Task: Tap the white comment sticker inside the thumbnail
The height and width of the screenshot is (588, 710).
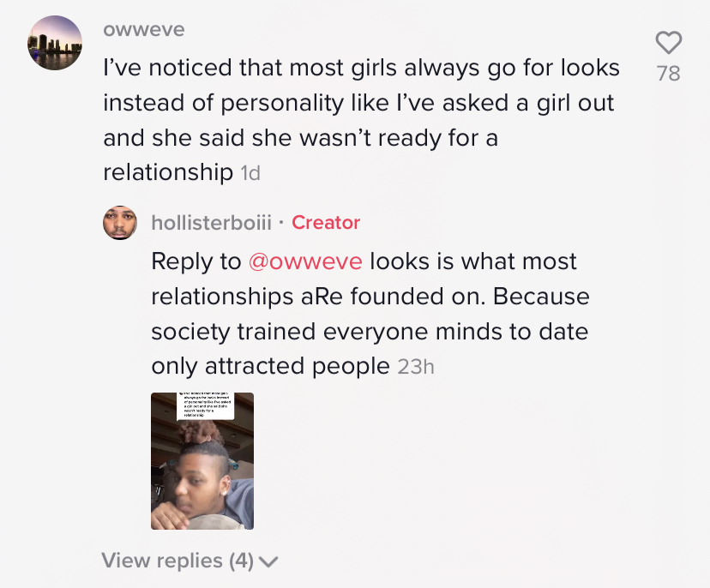Action: point(205,405)
